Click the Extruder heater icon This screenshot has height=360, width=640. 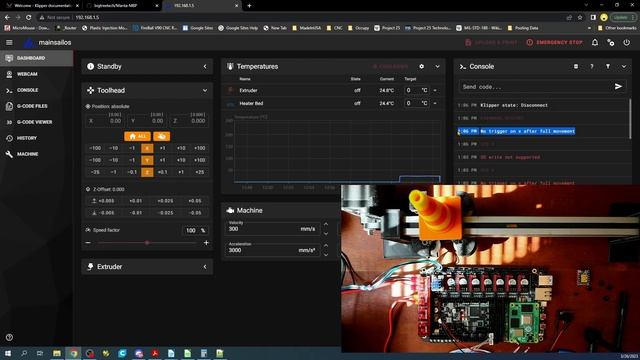[230, 90]
